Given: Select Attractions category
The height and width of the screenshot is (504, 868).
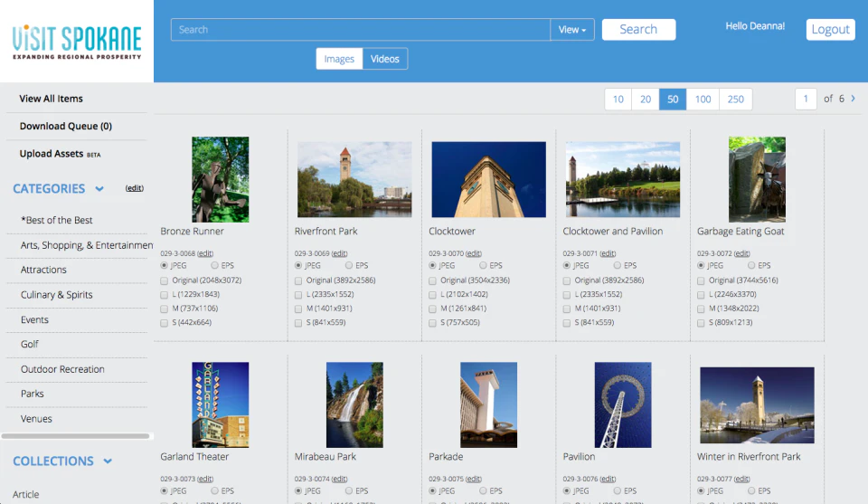Looking at the screenshot, I should pyautogui.click(x=43, y=270).
